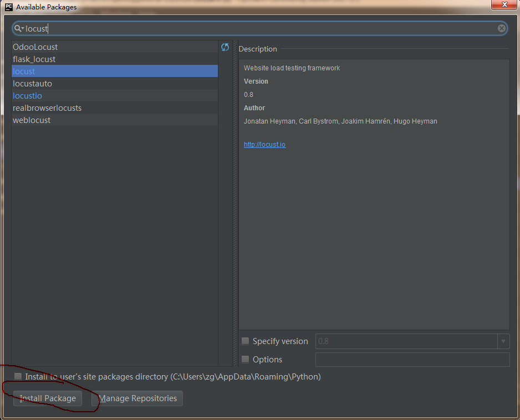The width and height of the screenshot is (520, 420).
Task: Click the PyCharm icon in the title bar
Action: tap(9, 7)
